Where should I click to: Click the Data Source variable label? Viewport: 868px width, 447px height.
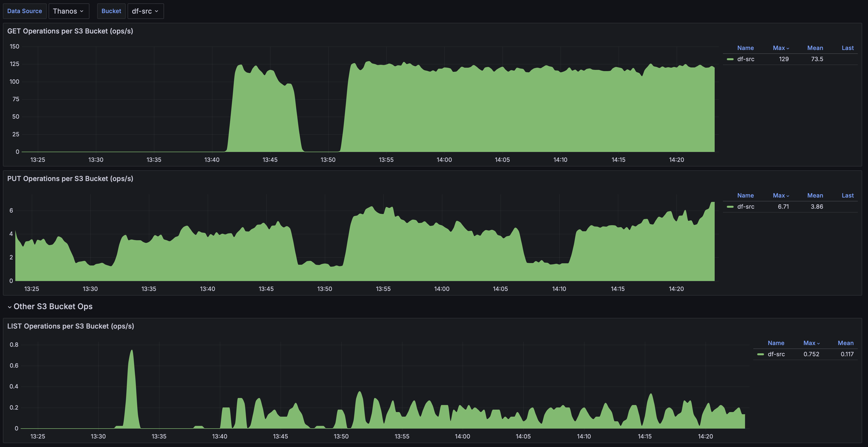25,11
